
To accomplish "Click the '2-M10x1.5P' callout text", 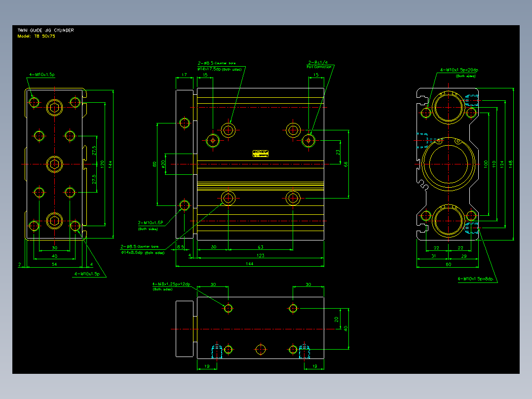I will pyautogui.click(x=151, y=223).
